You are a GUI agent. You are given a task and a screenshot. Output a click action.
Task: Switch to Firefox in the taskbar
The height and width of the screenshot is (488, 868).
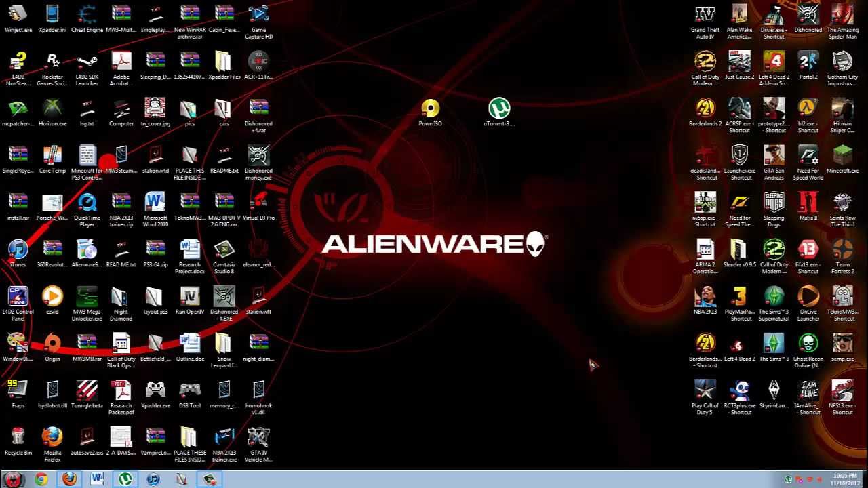coord(69,479)
